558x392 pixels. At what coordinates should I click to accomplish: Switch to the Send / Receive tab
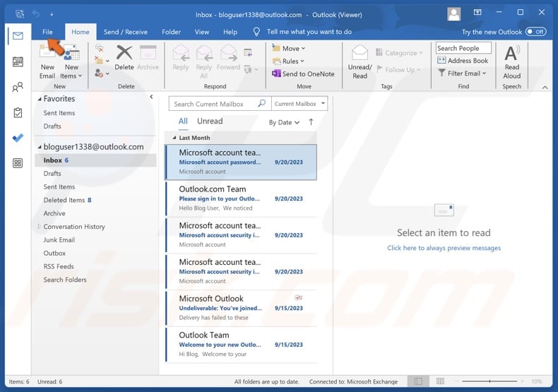click(x=126, y=32)
